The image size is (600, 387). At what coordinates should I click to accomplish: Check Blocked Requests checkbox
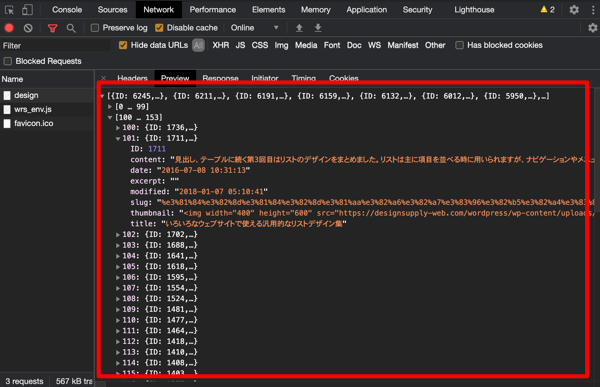point(8,61)
